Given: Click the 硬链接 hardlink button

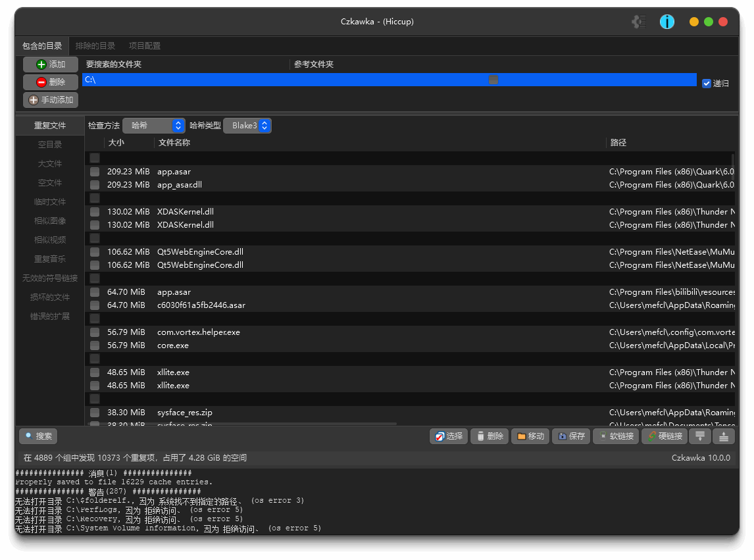Looking at the screenshot, I should (664, 436).
